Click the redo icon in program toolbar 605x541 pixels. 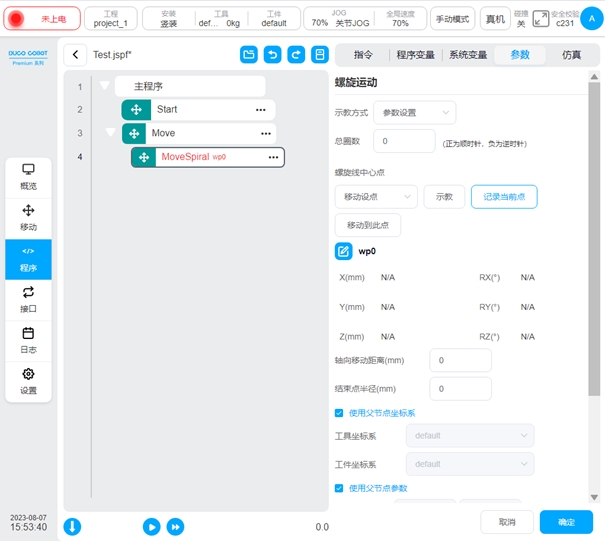296,55
